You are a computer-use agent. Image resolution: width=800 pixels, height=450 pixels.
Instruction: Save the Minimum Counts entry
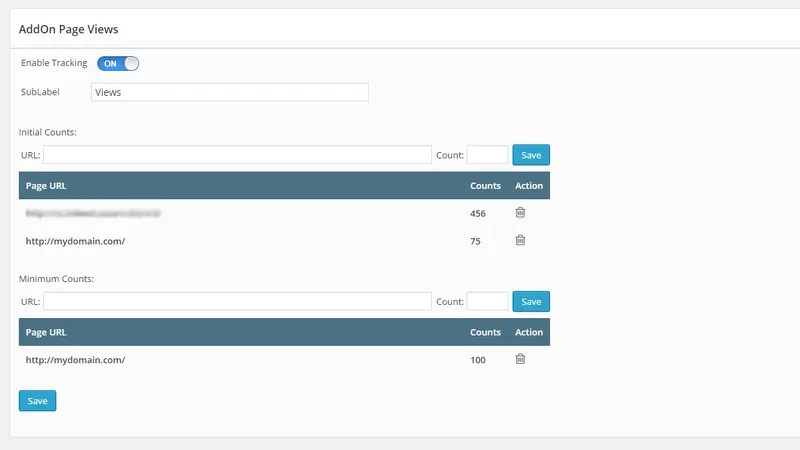coord(531,301)
